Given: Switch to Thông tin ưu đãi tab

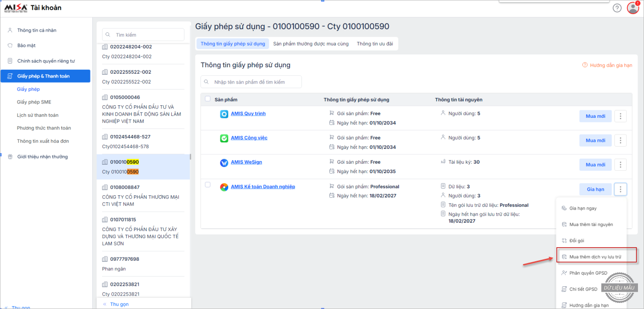Looking at the screenshot, I should 375,44.
